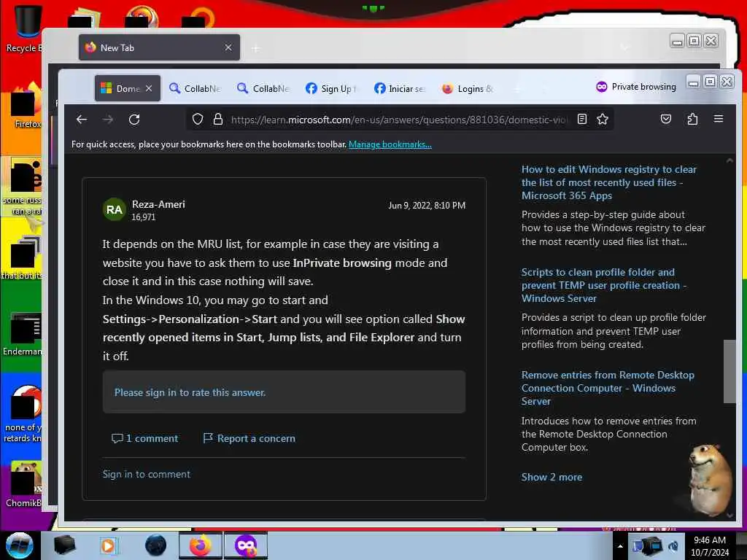This screenshot has width=747, height=560.
Task: Open the volume speaker tray icon
Action: (673, 546)
